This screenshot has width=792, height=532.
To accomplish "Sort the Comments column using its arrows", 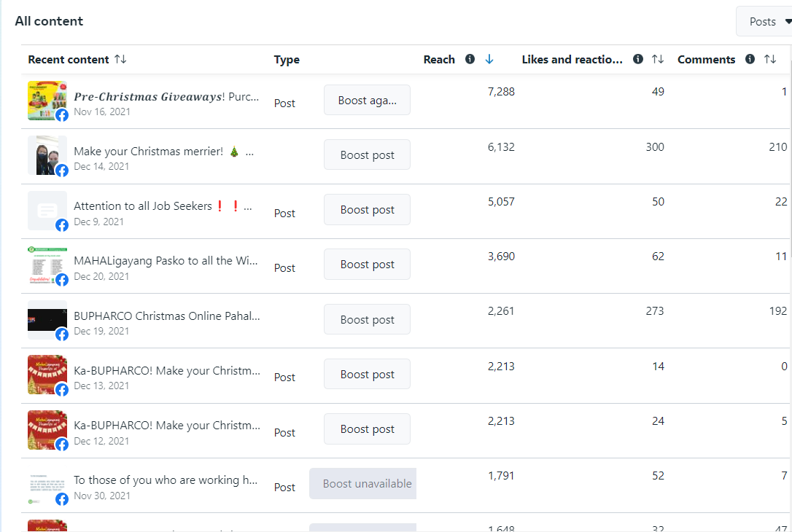I will click(x=770, y=60).
